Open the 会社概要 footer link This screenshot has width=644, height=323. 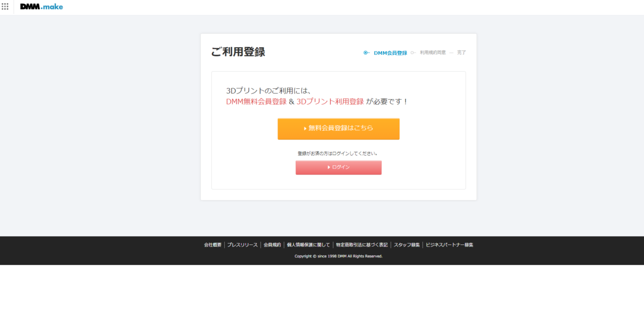click(x=213, y=245)
